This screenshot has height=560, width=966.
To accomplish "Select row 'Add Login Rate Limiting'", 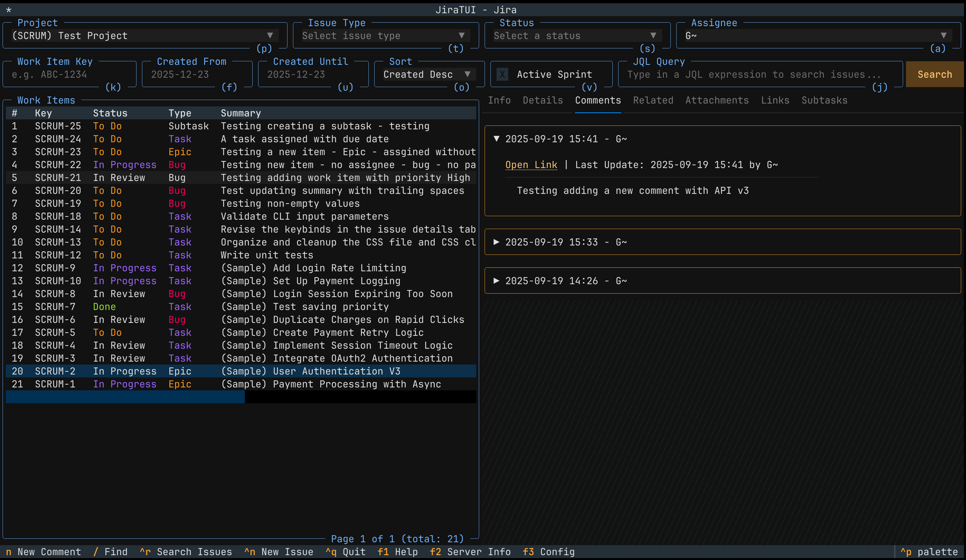I will (x=241, y=268).
